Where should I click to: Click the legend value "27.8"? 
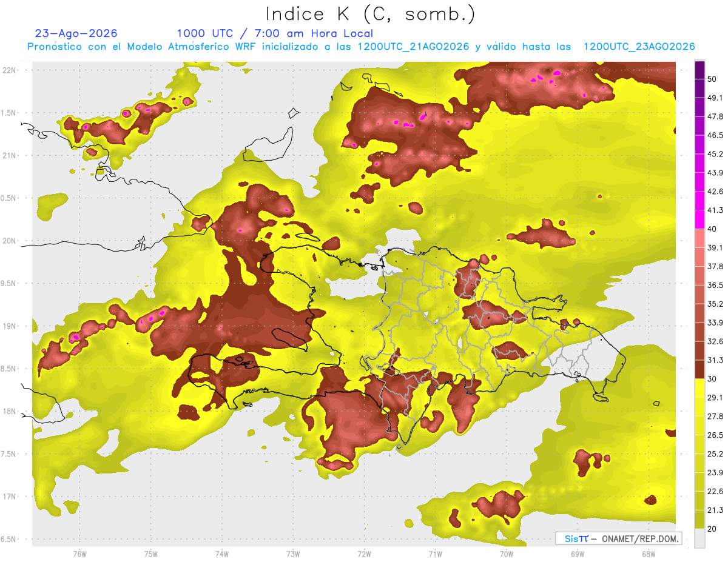tap(715, 416)
